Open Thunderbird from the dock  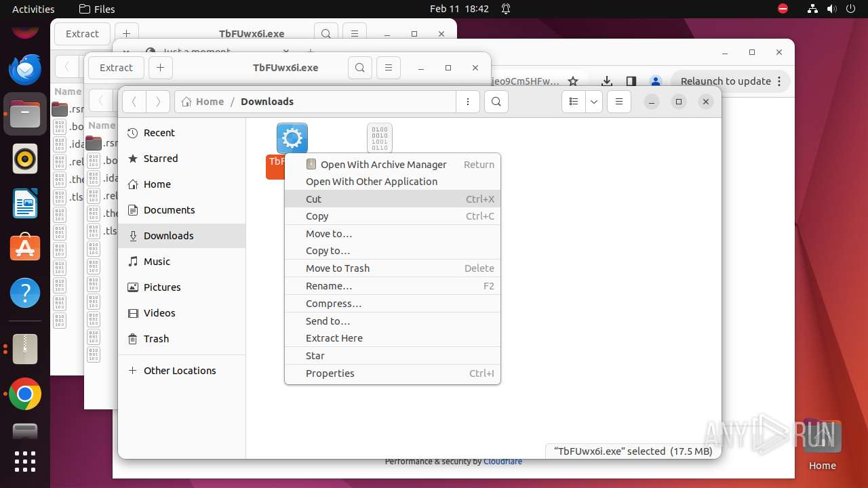(x=25, y=70)
